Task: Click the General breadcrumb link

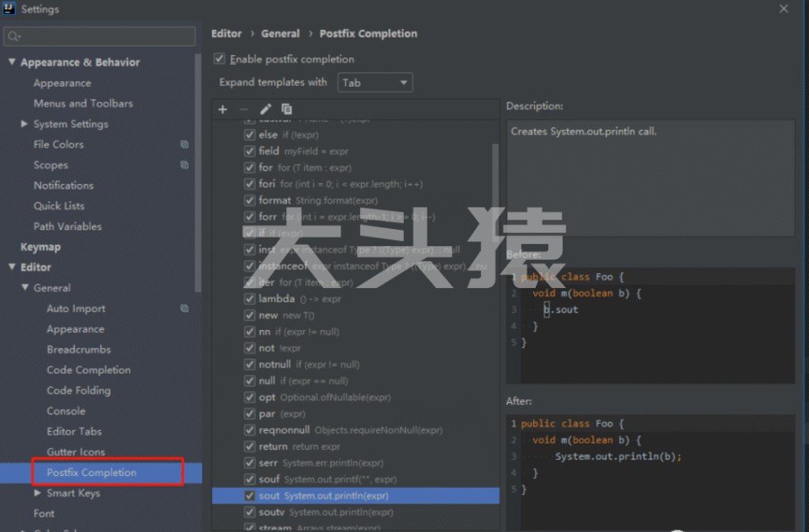Action: (x=280, y=34)
